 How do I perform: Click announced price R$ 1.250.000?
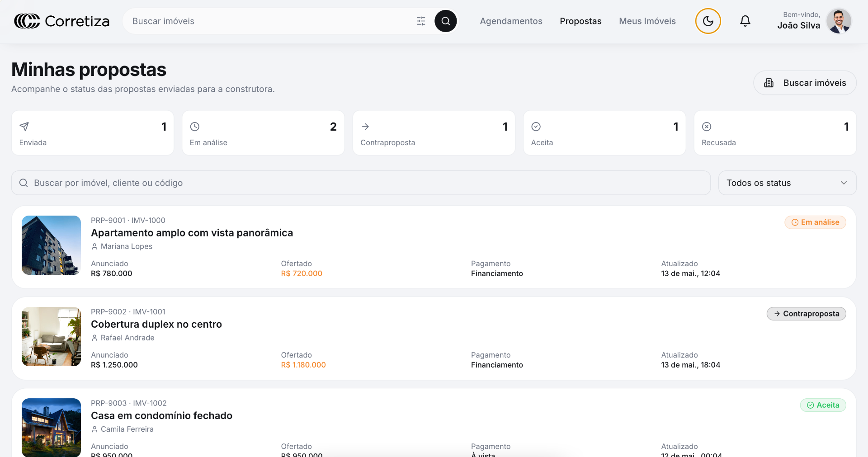pyautogui.click(x=114, y=365)
